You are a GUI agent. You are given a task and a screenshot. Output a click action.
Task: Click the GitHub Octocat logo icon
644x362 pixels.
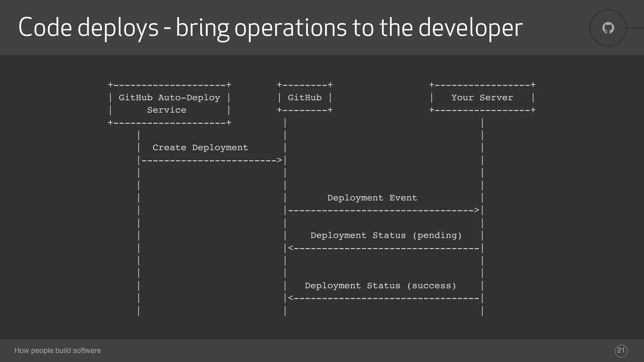click(x=608, y=28)
